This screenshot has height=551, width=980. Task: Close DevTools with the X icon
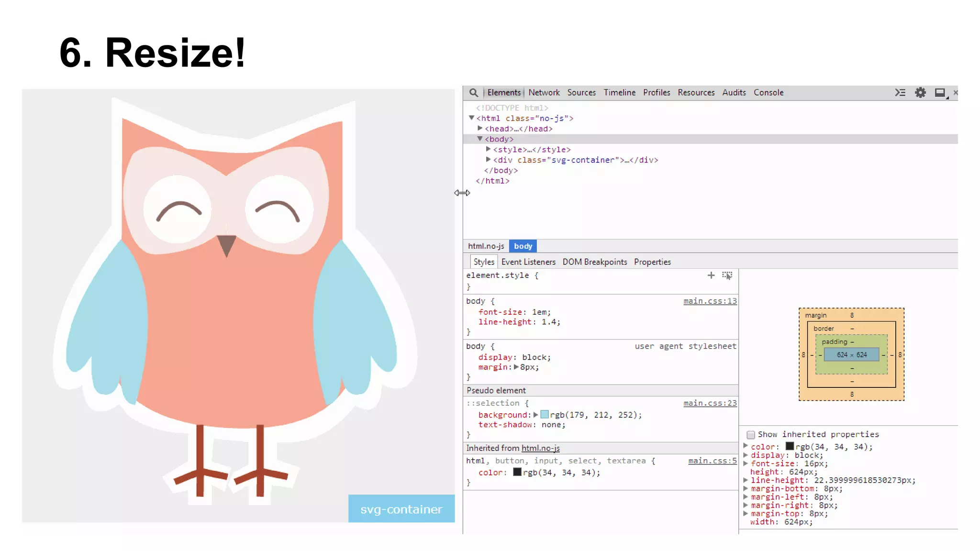point(956,93)
